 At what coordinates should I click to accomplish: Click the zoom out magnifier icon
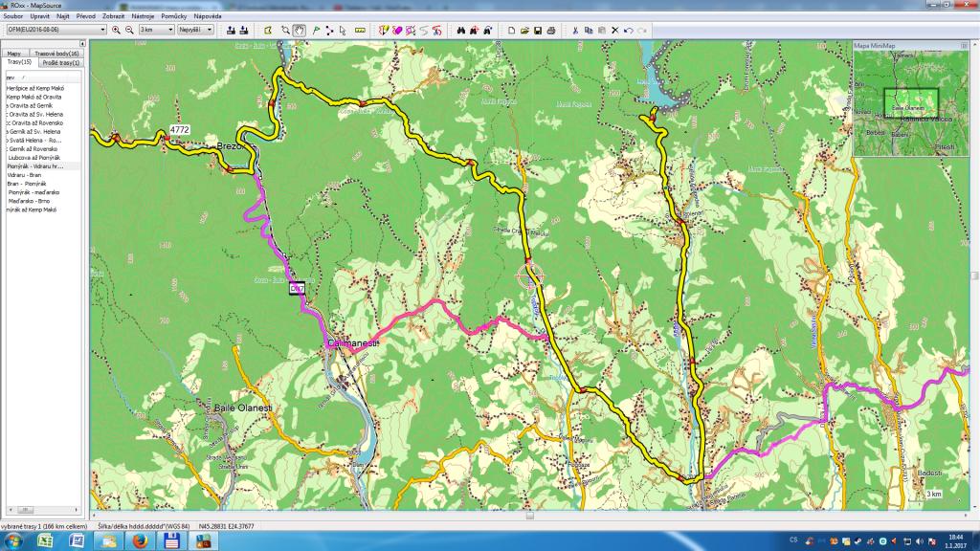[129, 30]
